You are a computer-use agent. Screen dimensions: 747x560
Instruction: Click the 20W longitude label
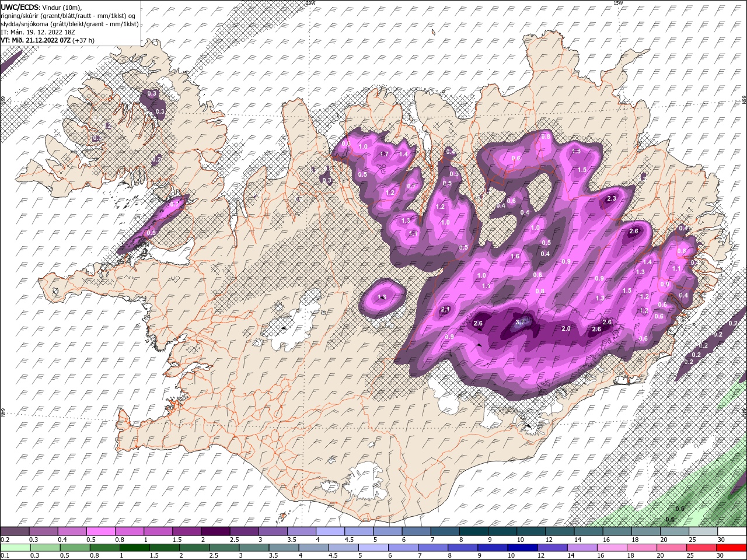310,3
